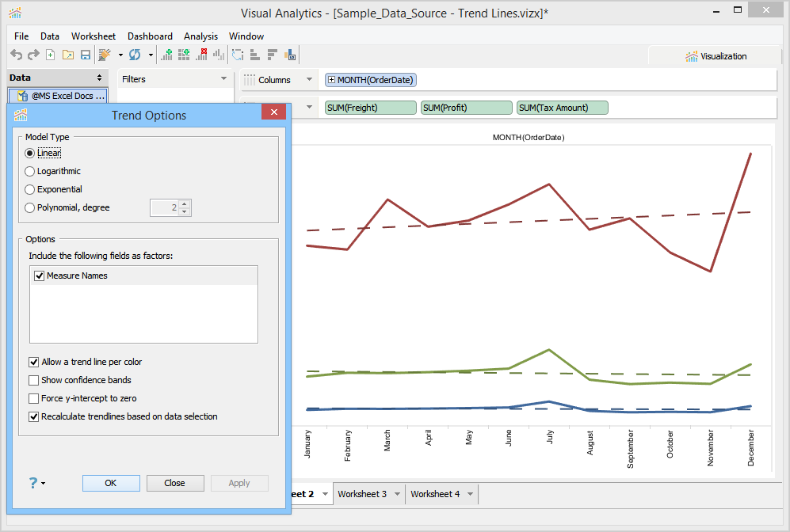Open the connect-to-data dropdown arrow

point(120,55)
